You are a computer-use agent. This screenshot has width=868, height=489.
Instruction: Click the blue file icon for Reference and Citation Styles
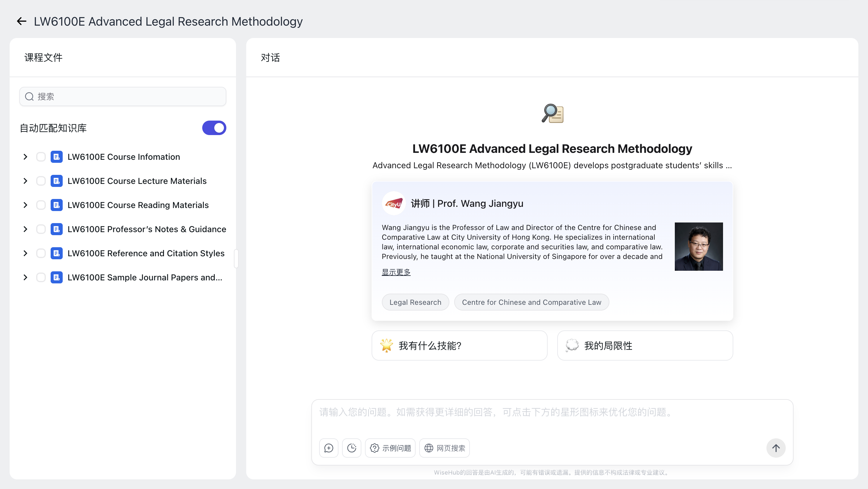pyautogui.click(x=56, y=253)
